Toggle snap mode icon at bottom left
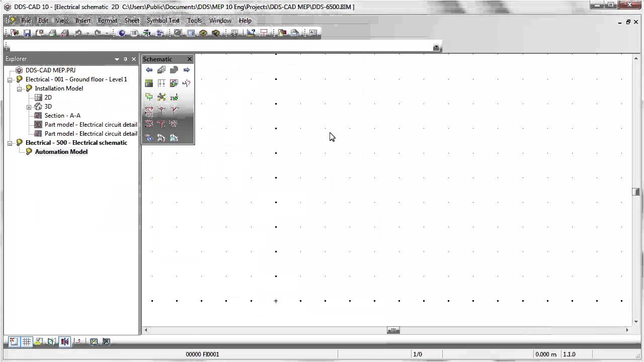Image resolution: width=644 pixels, height=362 pixels. (x=13, y=342)
